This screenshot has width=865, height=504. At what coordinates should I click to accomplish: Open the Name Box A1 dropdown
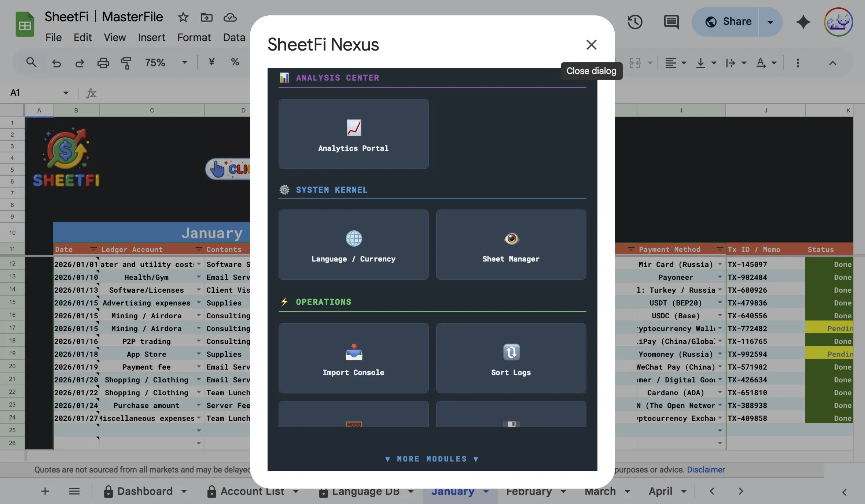(x=66, y=93)
